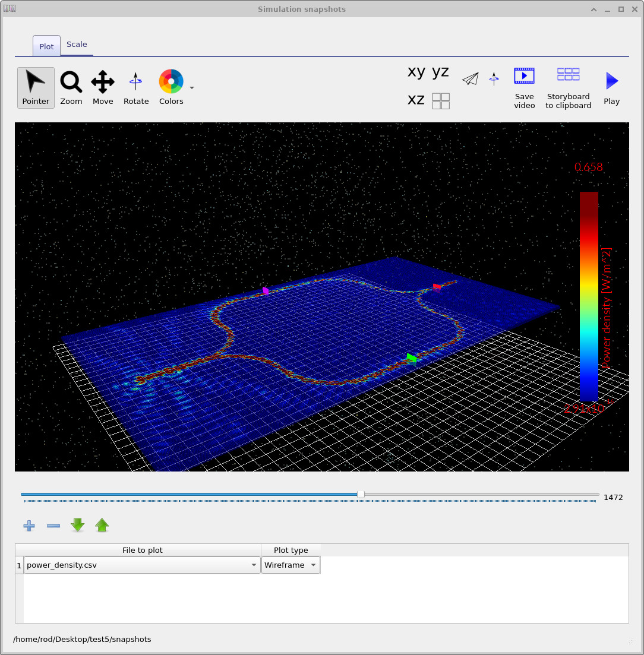Switch to the xy view
This screenshot has width=644, height=655.
415,71
